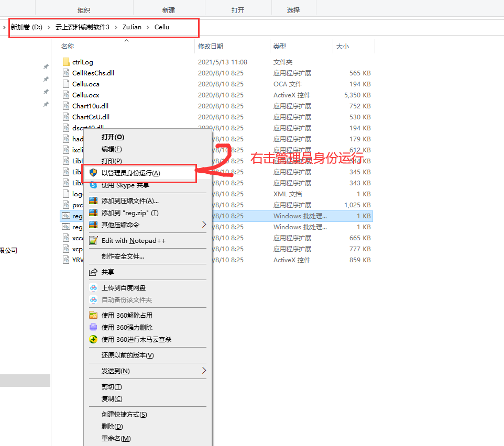The width and height of the screenshot is (504, 446).
Task: Select the Cellu.ocx file row
Action: coord(86,95)
